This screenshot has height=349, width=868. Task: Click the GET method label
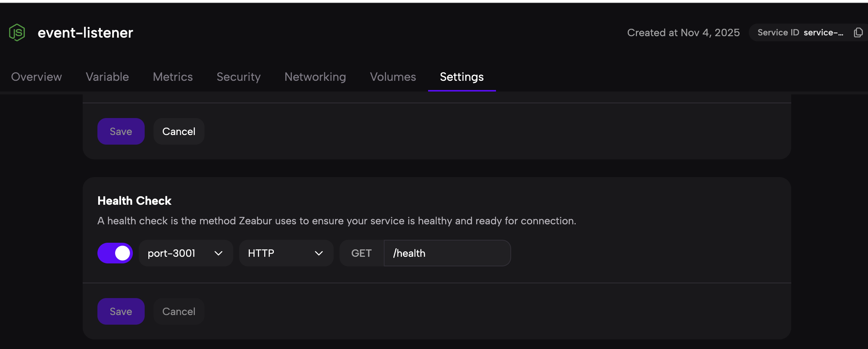(x=361, y=253)
